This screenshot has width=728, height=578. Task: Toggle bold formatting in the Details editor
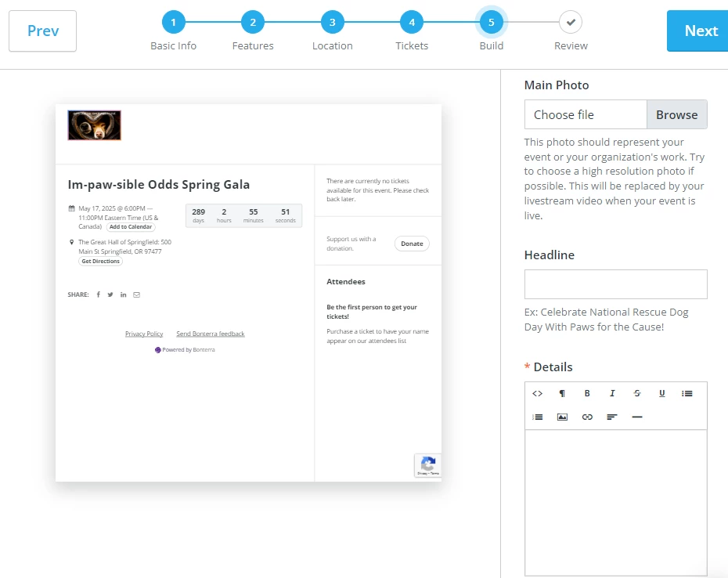tap(587, 393)
